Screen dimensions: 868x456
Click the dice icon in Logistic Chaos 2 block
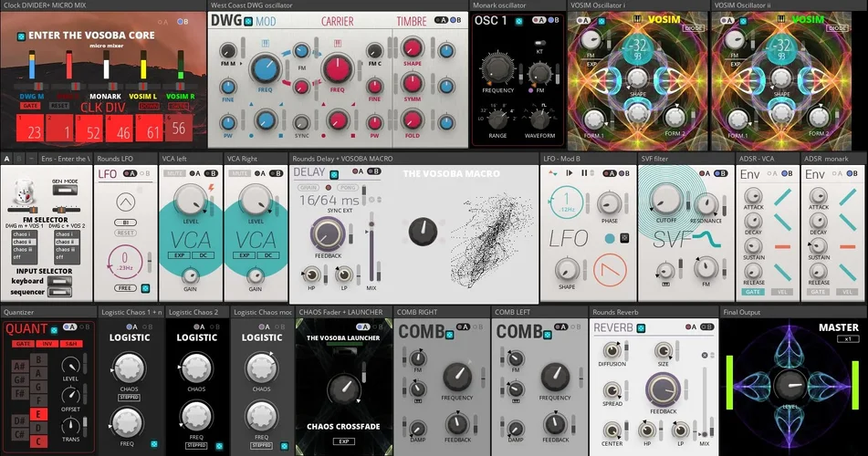click(x=219, y=445)
